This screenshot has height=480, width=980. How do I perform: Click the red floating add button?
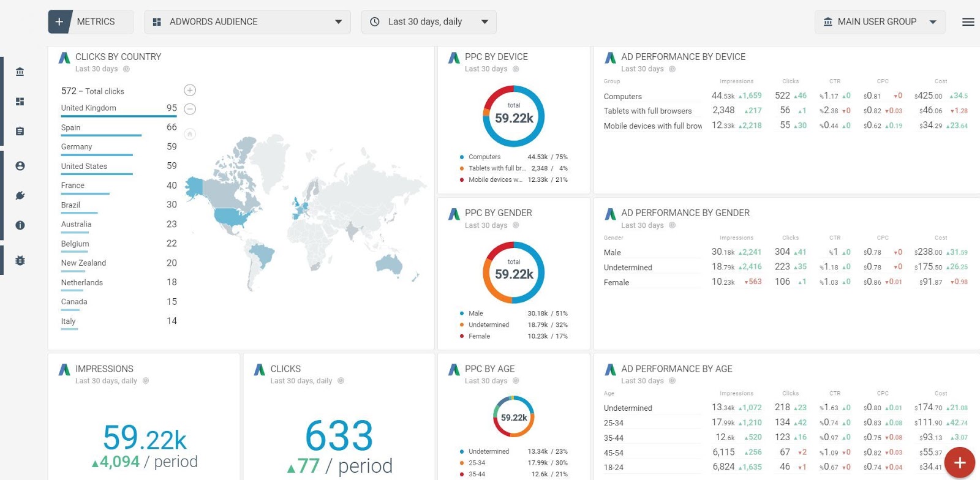(960, 463)
